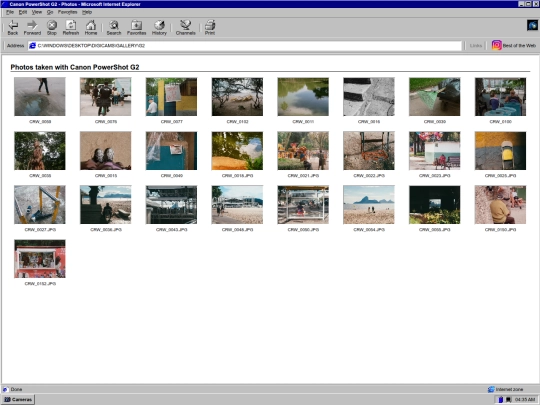Open the CRW_0075 cyclist street thumbnail
Image resolution: width=540 pixels, height=405 pixels.
coord(105,96)
